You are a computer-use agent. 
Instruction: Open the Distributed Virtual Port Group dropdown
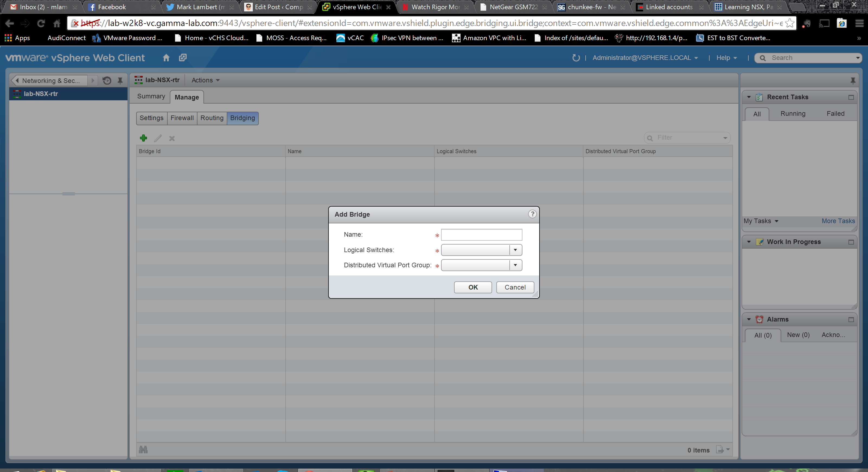tap(515, 265)
